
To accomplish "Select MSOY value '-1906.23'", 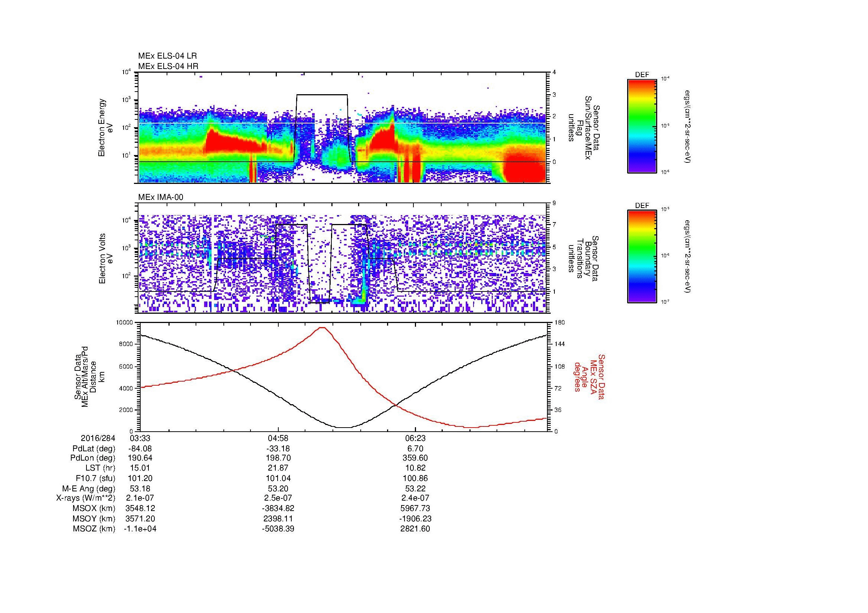I will (415, 518).
